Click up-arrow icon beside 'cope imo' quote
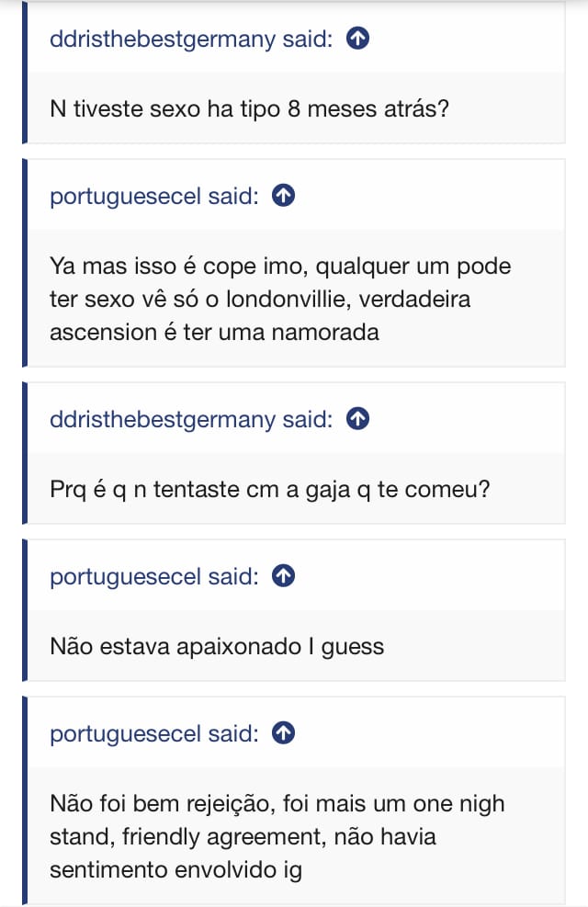588x907 pixels. click(284, 196)
